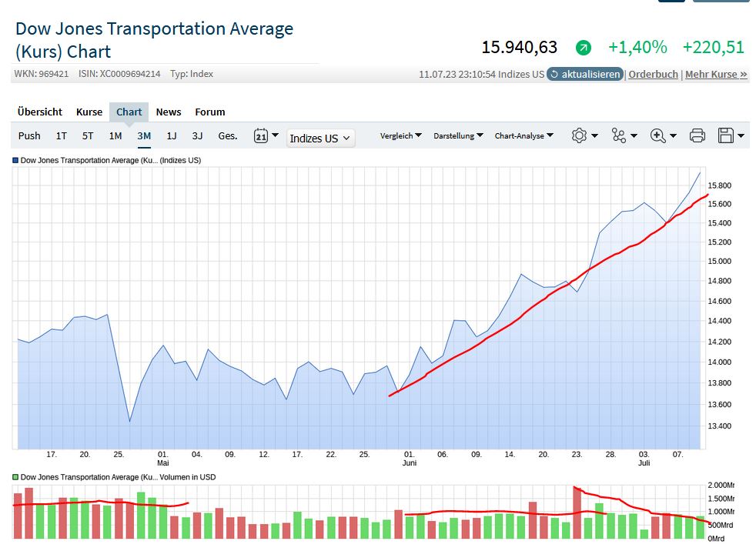Click the green price trend arrow icon
Image resolution: width=756 pixels, height=551 pixels.
click(x=584, y=48)
